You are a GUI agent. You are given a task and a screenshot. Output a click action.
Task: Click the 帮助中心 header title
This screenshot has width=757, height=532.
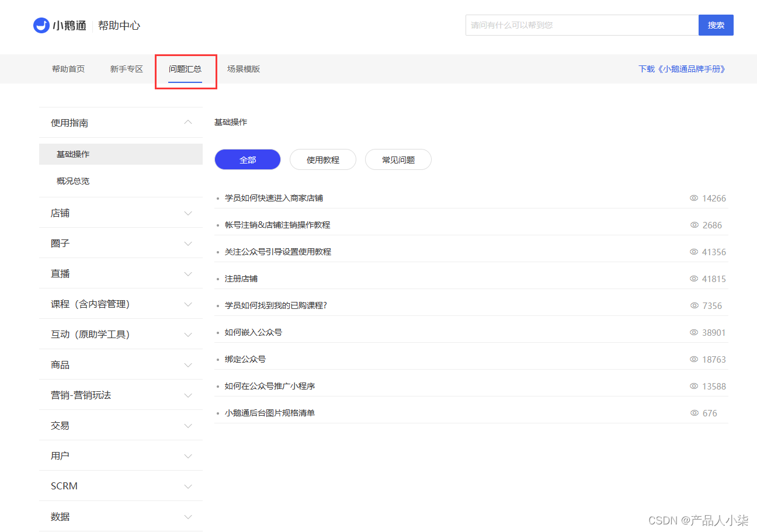(x=119, y=25)
